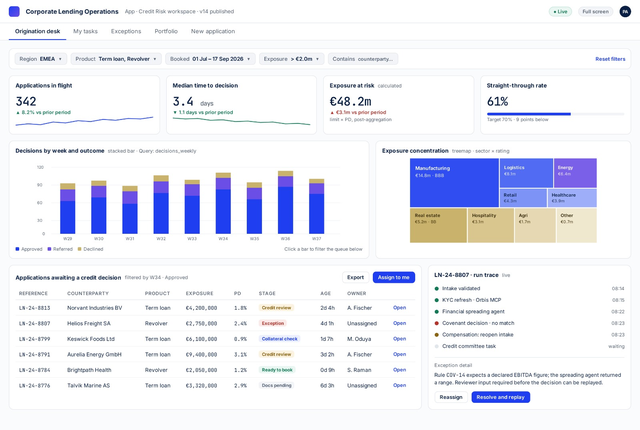Click the Median time to decision card
This screenshot has height=430, width=640.
(x=241, y=105)
